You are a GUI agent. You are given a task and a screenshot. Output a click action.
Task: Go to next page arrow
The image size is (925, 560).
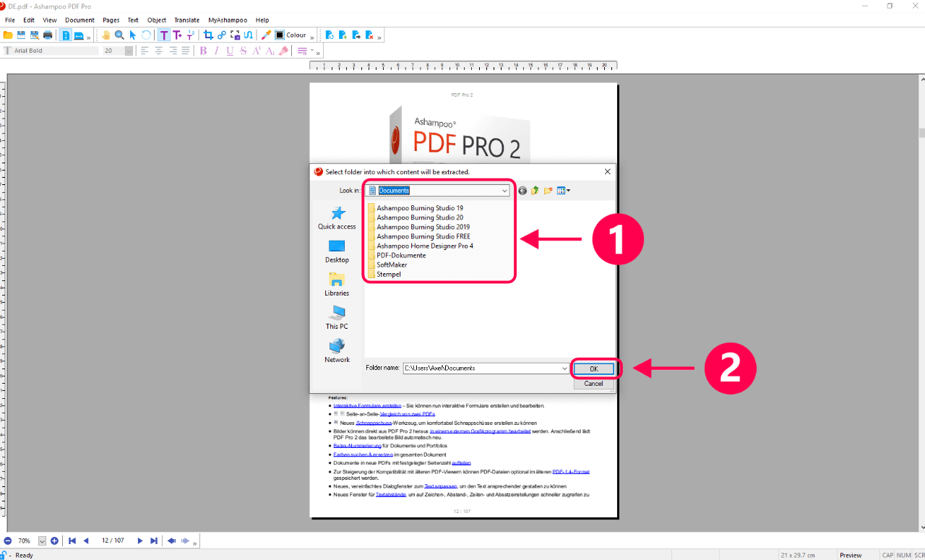(x=140, y=540)
